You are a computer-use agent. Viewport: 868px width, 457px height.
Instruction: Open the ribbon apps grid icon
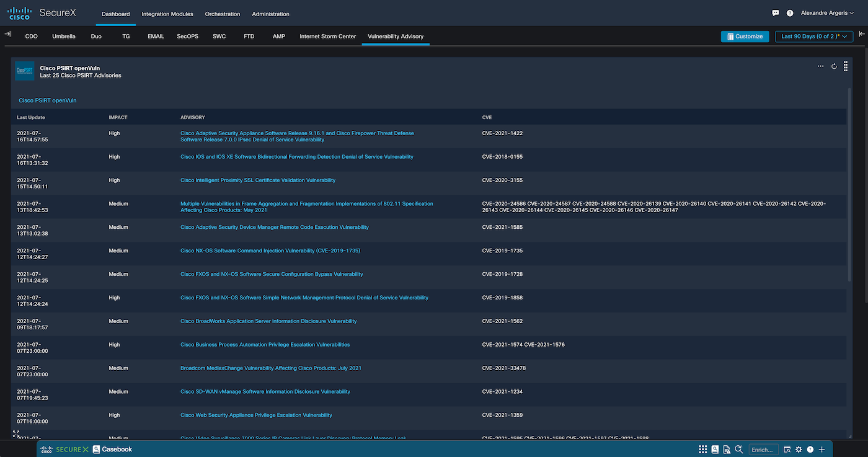point(703,450)
